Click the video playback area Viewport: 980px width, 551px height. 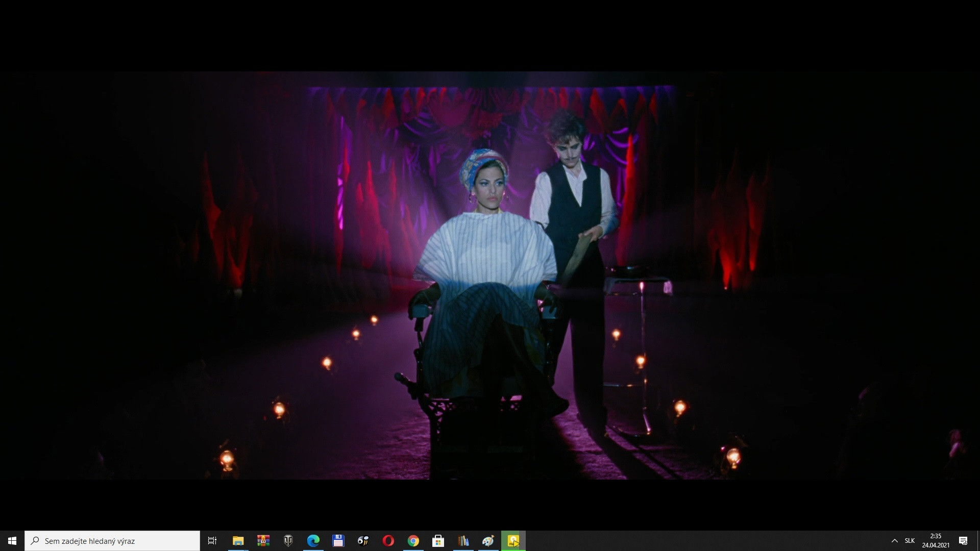(490, 275)
